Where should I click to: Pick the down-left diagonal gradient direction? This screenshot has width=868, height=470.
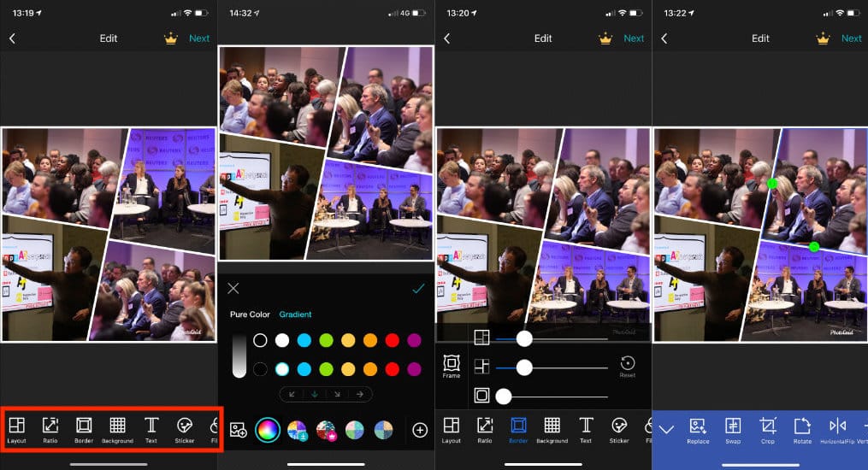pos(292,394)
